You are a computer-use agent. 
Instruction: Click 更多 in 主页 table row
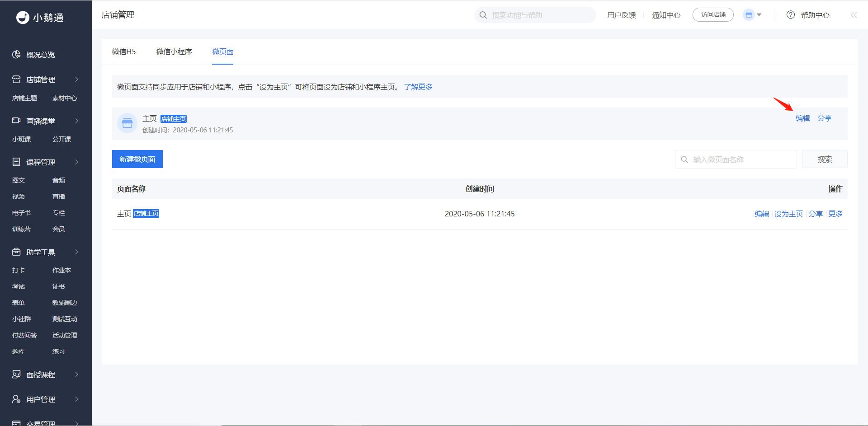[835, 214]
